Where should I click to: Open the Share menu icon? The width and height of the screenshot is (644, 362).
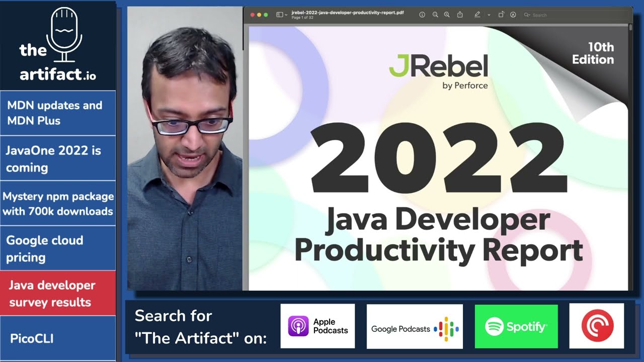[x=460, y=15]
